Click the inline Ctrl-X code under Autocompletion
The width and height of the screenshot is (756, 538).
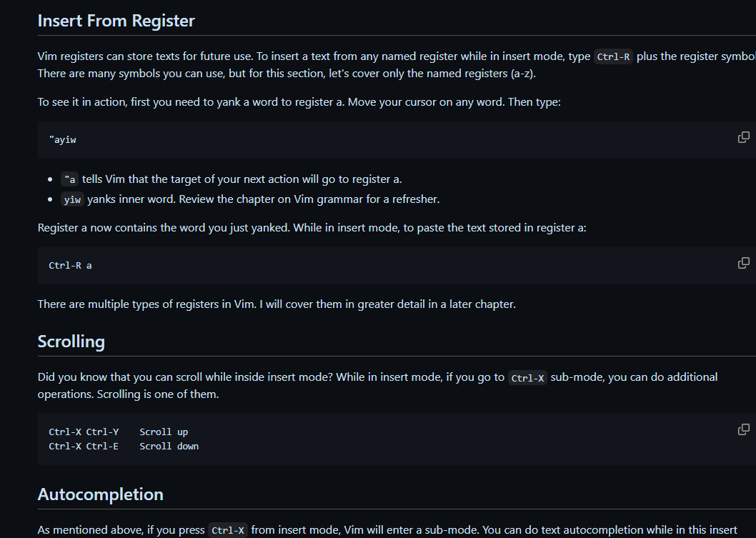[x=228, y=531]
